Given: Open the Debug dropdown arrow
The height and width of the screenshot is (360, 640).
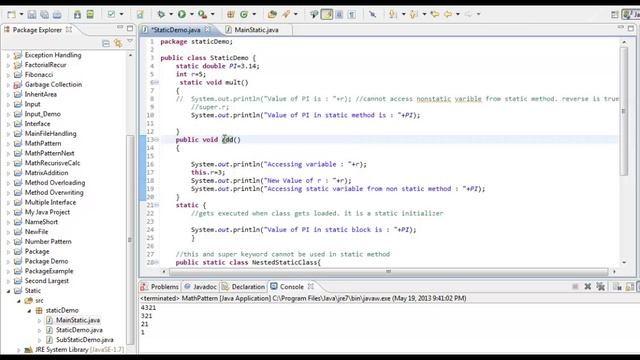Looking at the screenshot, I should click(x=171, y=14).
